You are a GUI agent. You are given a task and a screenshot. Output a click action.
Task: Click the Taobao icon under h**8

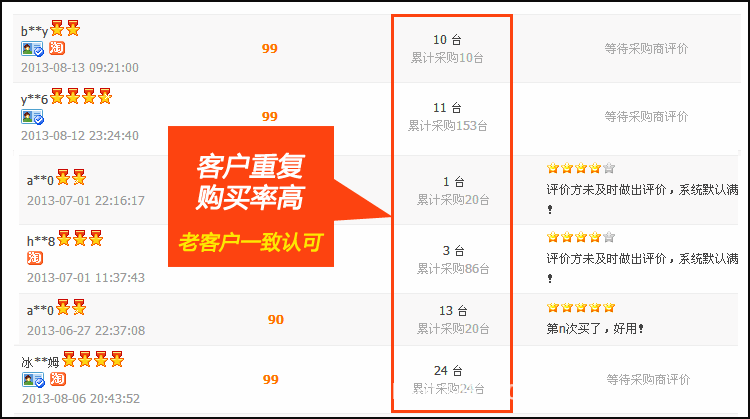35,258
